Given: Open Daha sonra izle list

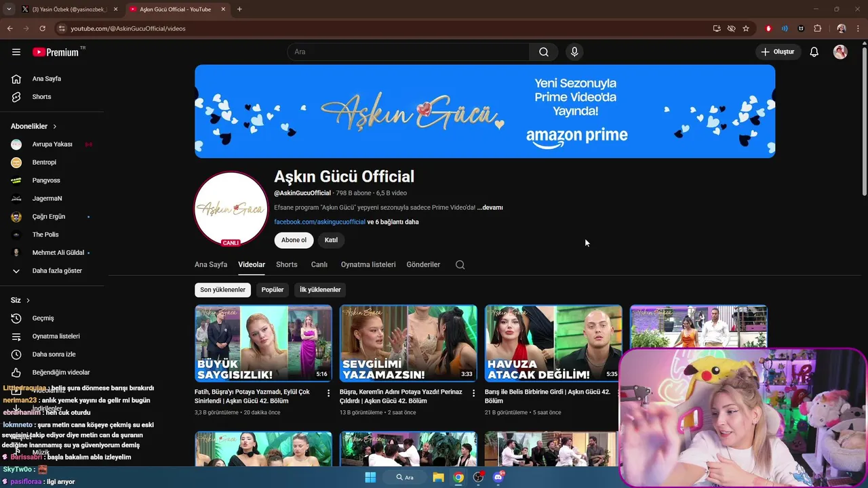Looking at the screenshot, I should click(52, 354).
